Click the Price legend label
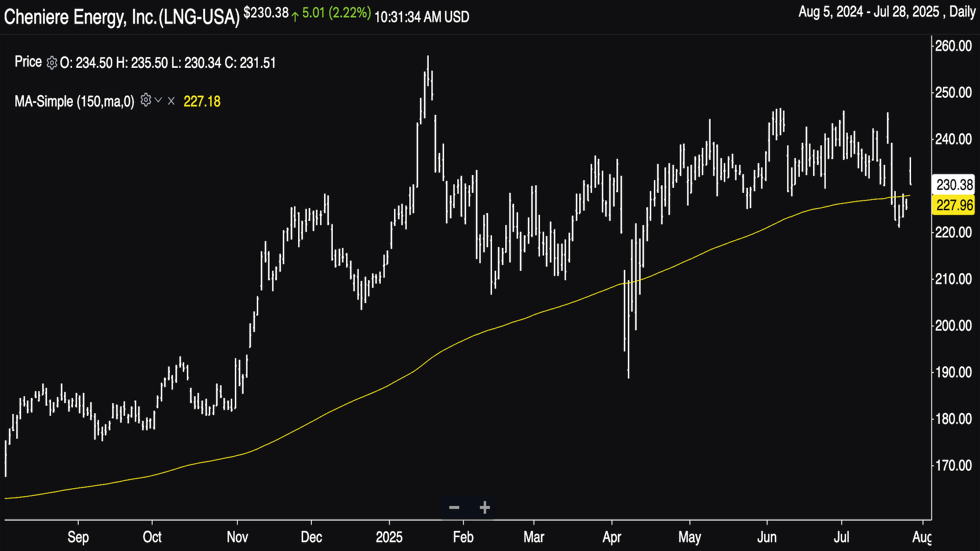980x551 pixels. tap(28, 62)
